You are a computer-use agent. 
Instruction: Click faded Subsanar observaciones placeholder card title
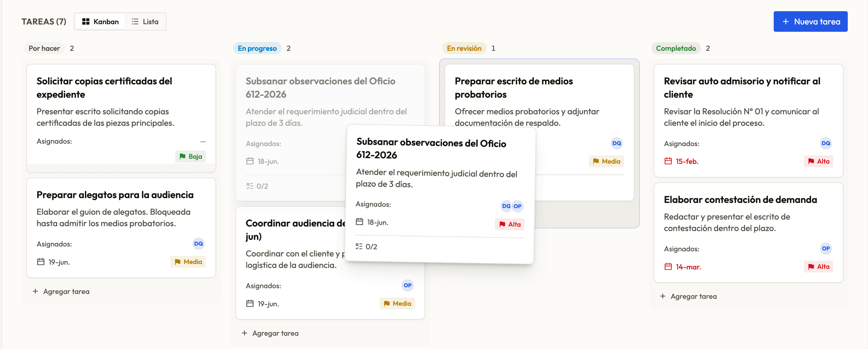click(x=320, y=88)
